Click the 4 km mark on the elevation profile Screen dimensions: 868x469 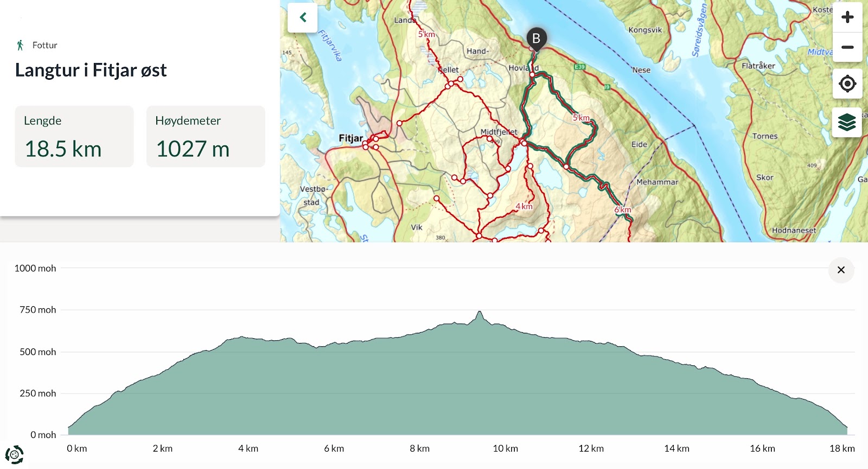248,448
